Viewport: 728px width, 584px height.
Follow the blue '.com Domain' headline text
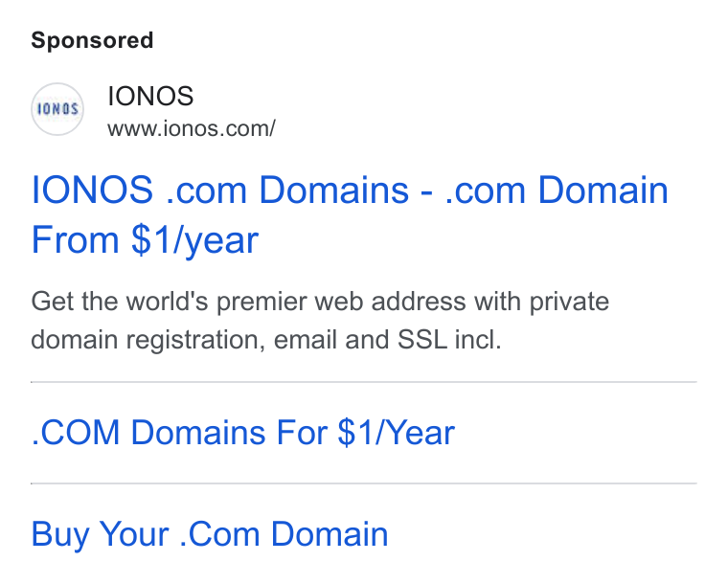click(x=557, y=190)
